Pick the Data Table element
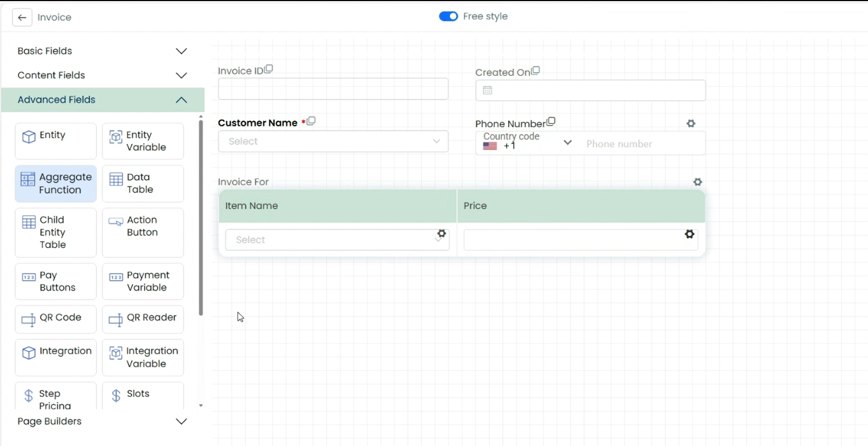Viewport: 868px width, 446px height. pyautogui.click(x=142, y=183)
